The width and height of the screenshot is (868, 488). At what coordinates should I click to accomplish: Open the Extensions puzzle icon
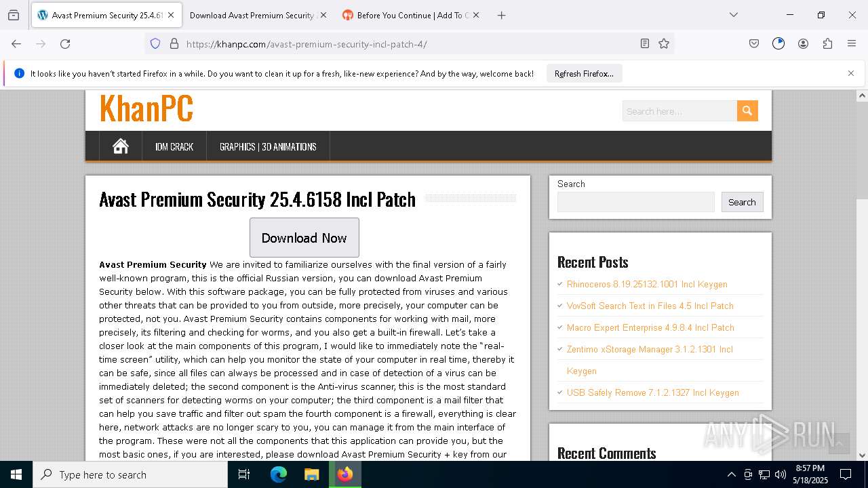pos(827,43)
